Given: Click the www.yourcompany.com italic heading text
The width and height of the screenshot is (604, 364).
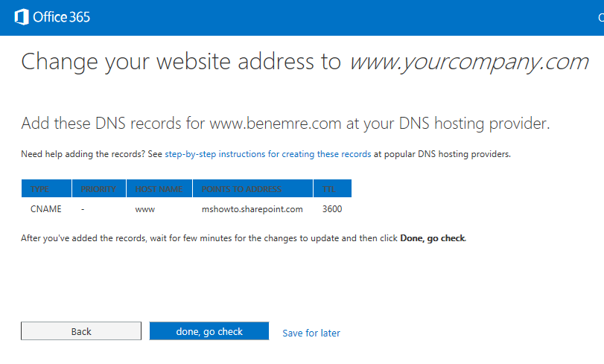Looking at the screenshot, I should coord(469,62).
